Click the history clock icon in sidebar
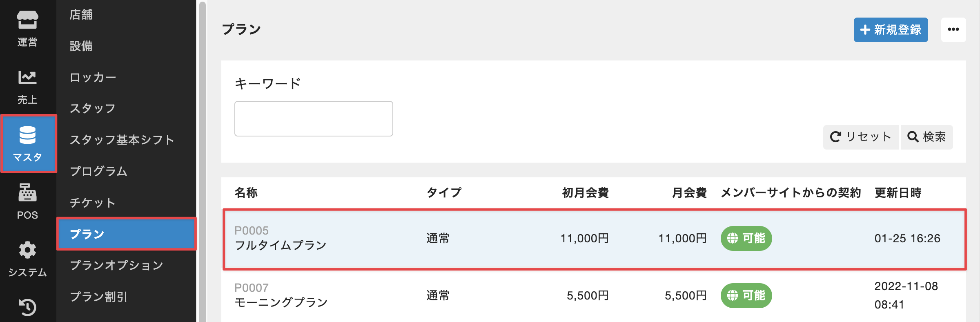980x322 pixels. point(27,307)
